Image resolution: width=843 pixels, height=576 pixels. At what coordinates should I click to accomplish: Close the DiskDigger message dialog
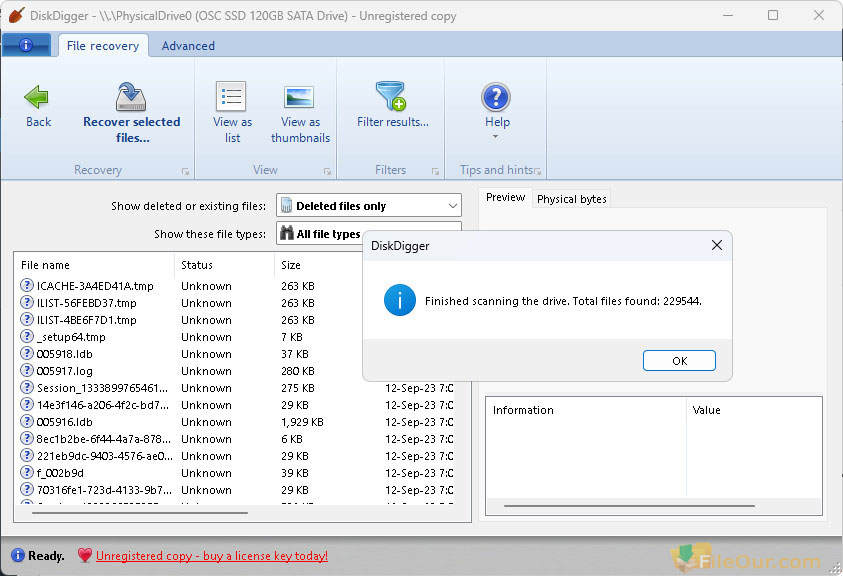(717, 245)
